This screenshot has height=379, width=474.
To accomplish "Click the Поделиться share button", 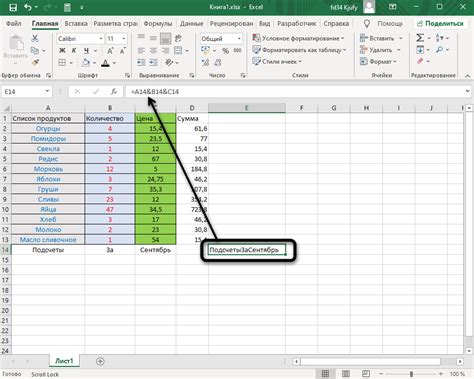I will point(440,23).
